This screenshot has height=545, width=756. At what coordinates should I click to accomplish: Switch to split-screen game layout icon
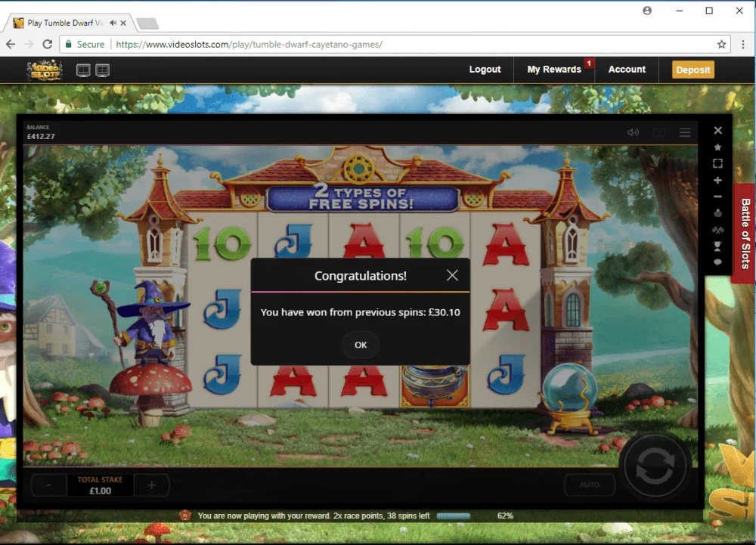[102, 70]
